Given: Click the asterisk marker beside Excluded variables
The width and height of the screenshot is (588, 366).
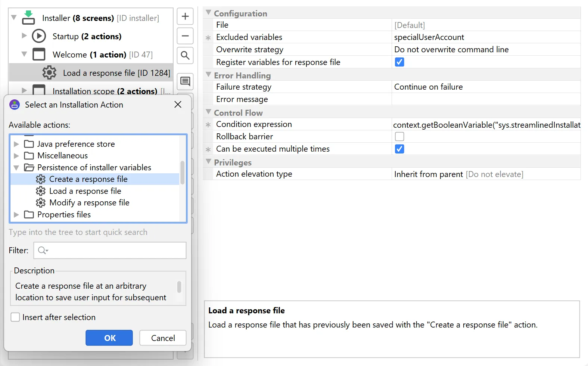Looking at the screenshot, I should click(208, 38).
